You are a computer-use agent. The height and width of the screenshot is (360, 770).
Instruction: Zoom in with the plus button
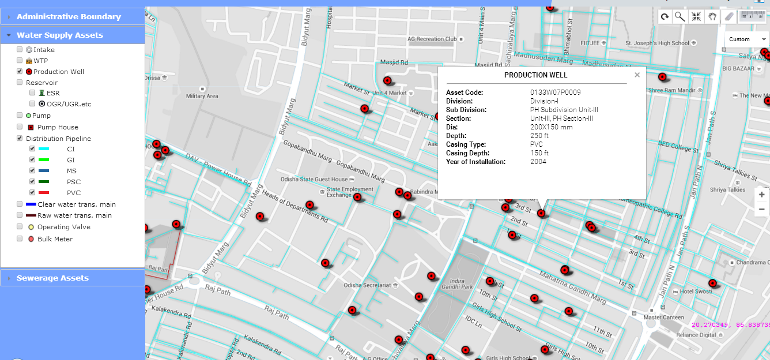[x=762, y=194]
